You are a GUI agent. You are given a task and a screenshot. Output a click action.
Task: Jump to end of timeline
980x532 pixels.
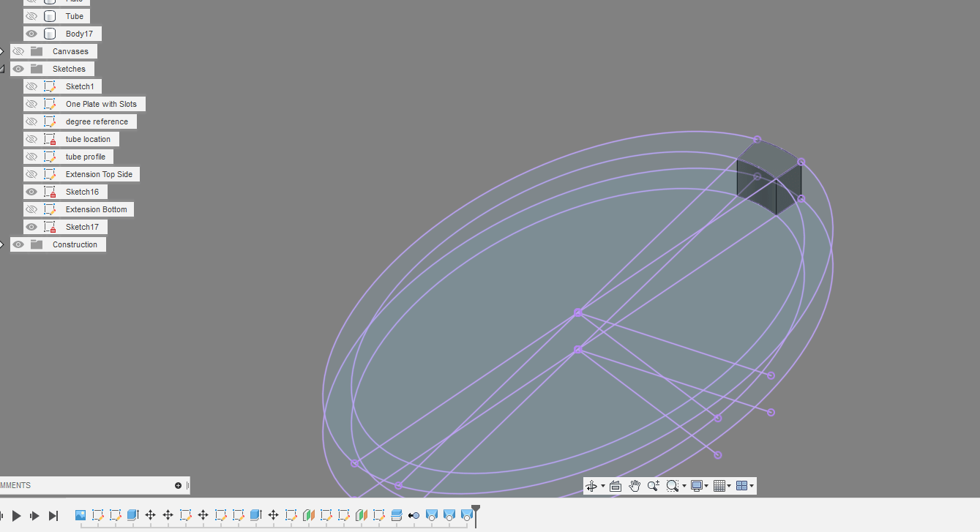(x=53, y=516)
